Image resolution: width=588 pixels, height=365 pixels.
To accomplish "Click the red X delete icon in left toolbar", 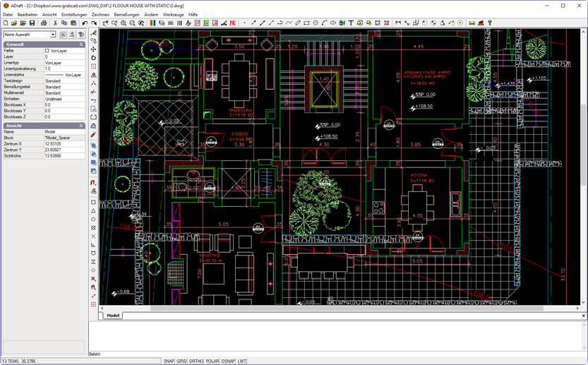I will point(93,279).
